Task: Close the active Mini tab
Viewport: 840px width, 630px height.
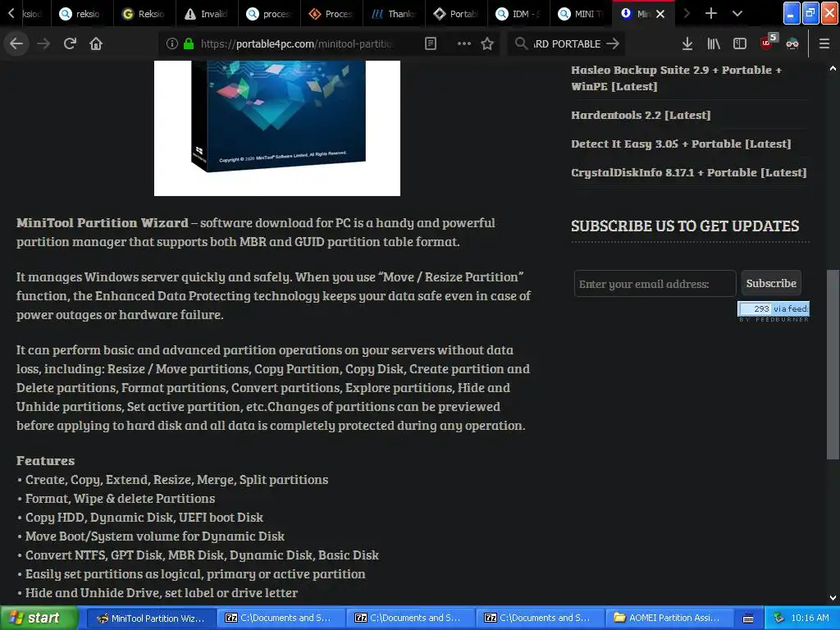Action: pos(660,14)
